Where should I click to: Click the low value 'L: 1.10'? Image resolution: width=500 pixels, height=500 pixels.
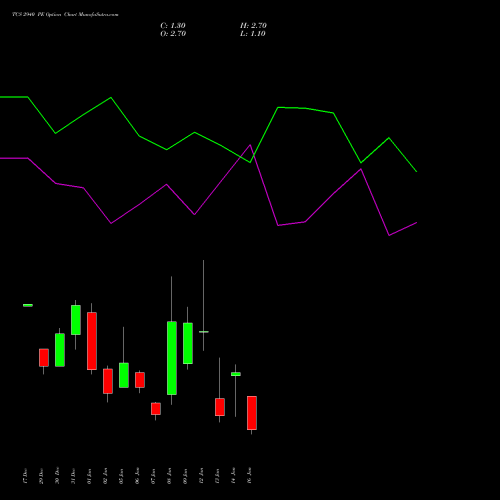click(x=253, y=34)
